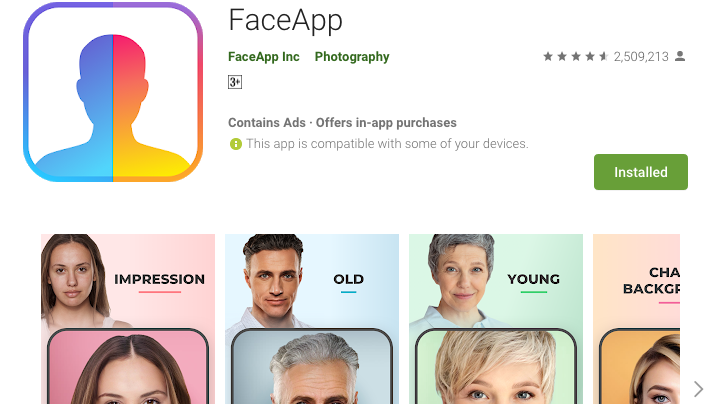The image size is (717, 404).
Task: Click the IMPRESSION label in first screenshot
Action: 160,279
